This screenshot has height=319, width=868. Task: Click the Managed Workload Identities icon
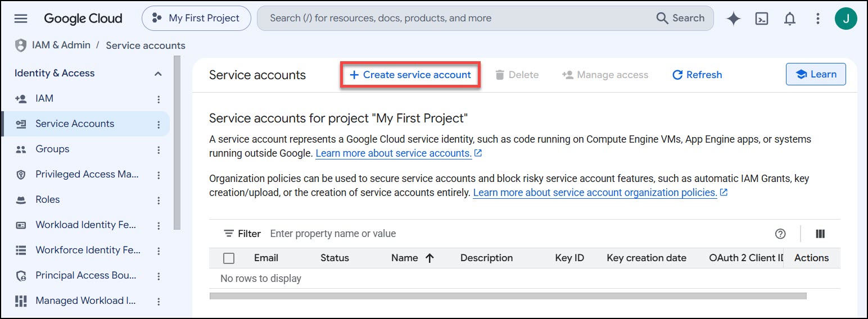(x=21, y=301)
